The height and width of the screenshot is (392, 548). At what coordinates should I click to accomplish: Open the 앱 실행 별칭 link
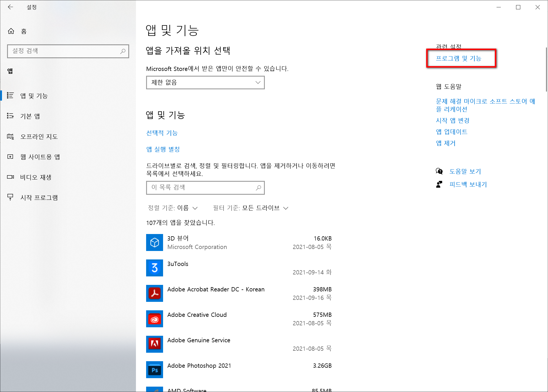(x=163, y=149)
